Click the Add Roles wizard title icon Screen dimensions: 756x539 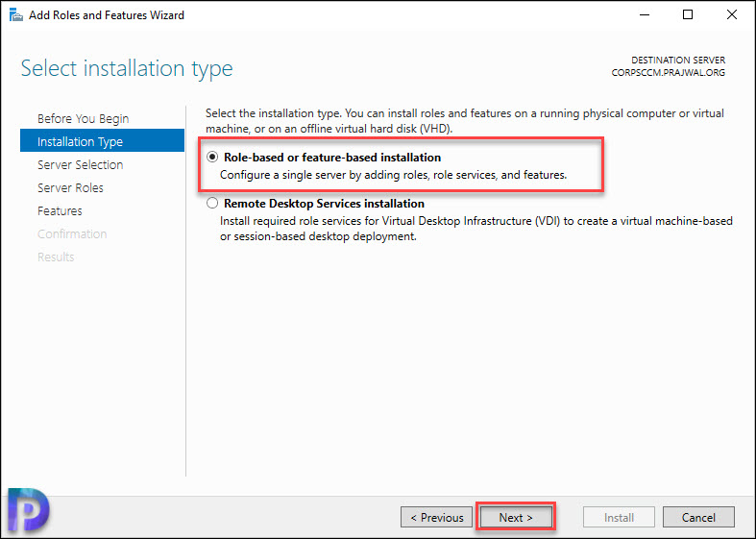[x=16, y=15]
